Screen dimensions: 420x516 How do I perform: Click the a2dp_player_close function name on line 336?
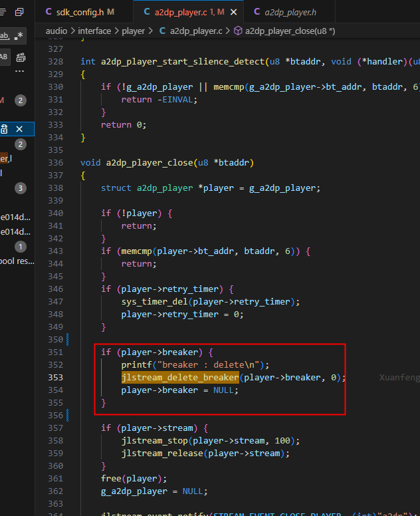coord(150,163)
